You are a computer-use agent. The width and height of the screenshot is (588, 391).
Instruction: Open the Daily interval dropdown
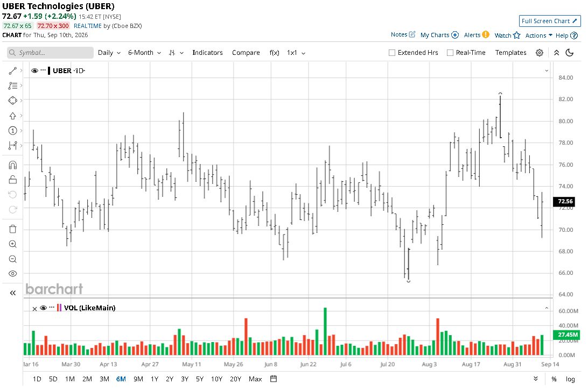pos(109,53)
